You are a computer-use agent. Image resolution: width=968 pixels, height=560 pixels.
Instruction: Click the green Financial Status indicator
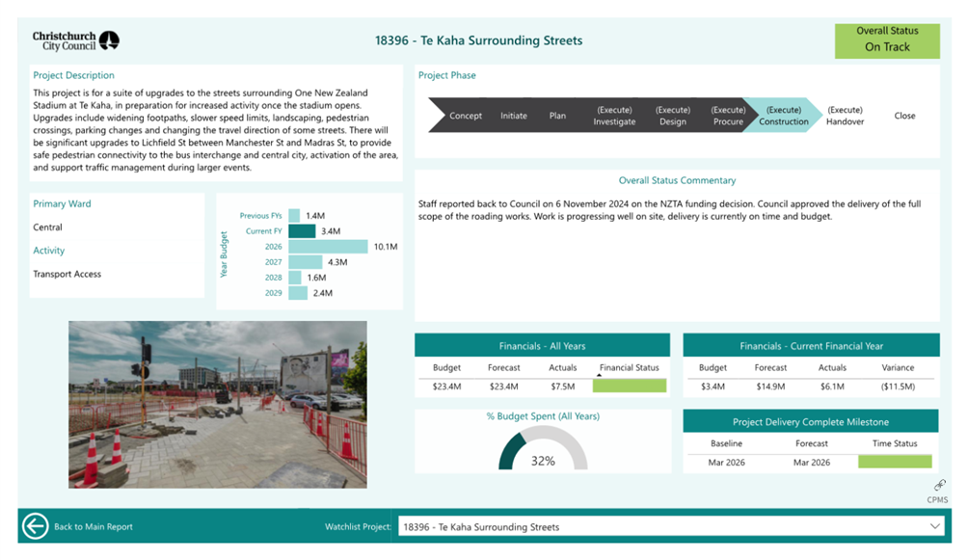629,387
